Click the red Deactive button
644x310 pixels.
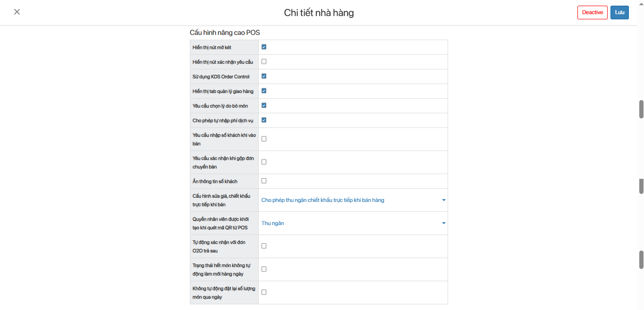click(x=592, y=12)
